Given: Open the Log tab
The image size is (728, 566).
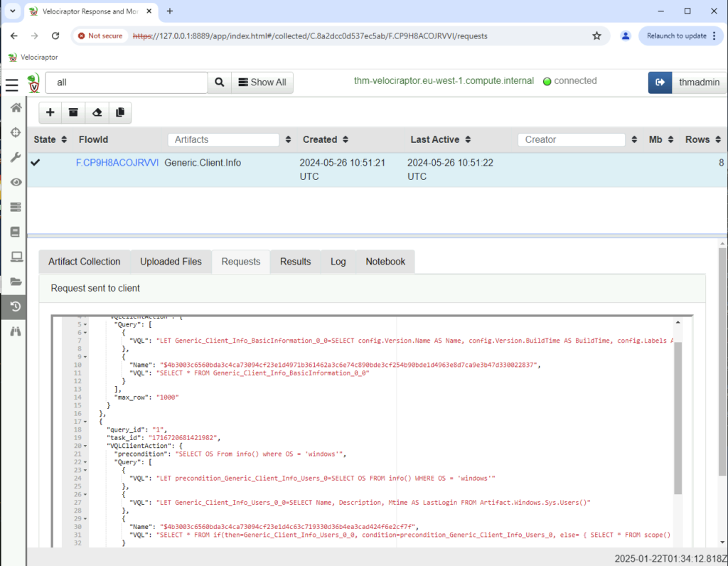Looking at the screenshot, I should pyautogui.click(x=338, y=262).
